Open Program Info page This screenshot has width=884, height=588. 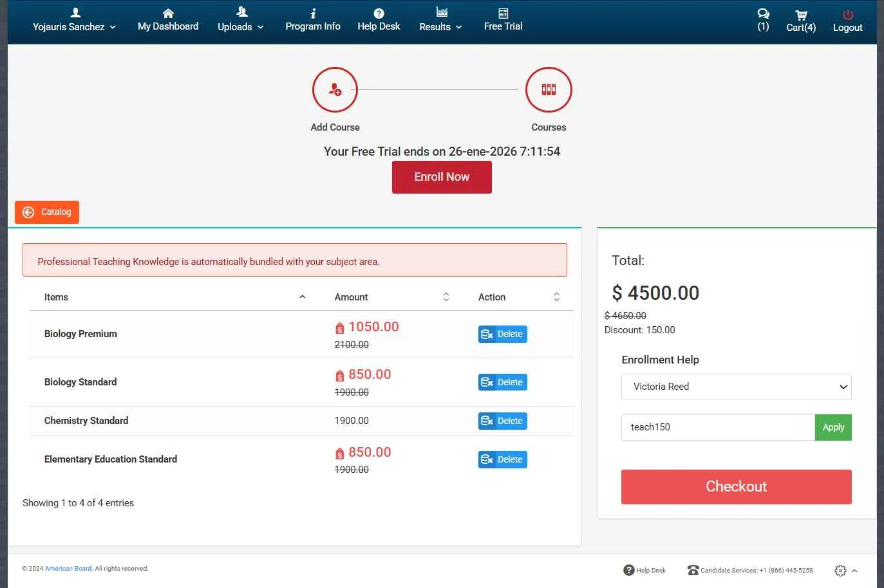point(313,26)
